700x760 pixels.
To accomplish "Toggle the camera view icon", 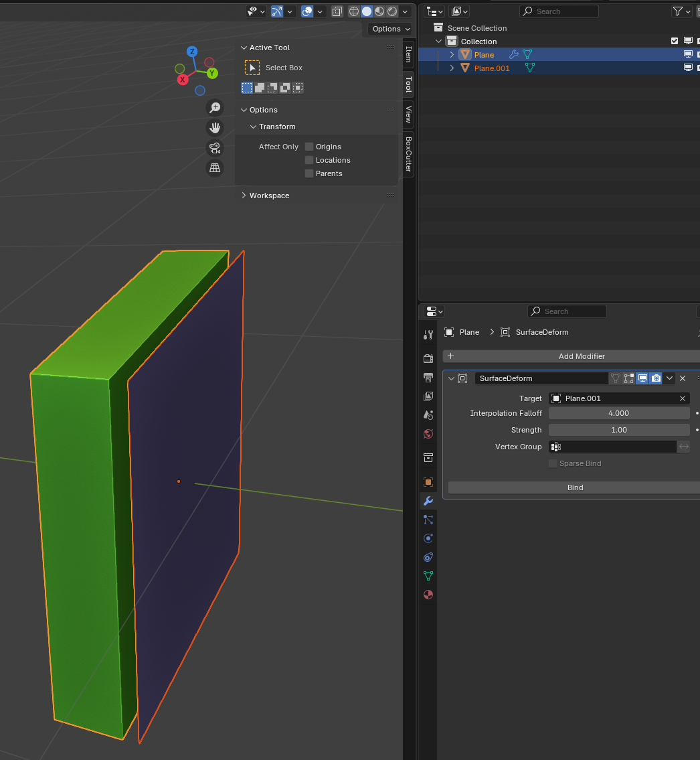I will 215,148.
